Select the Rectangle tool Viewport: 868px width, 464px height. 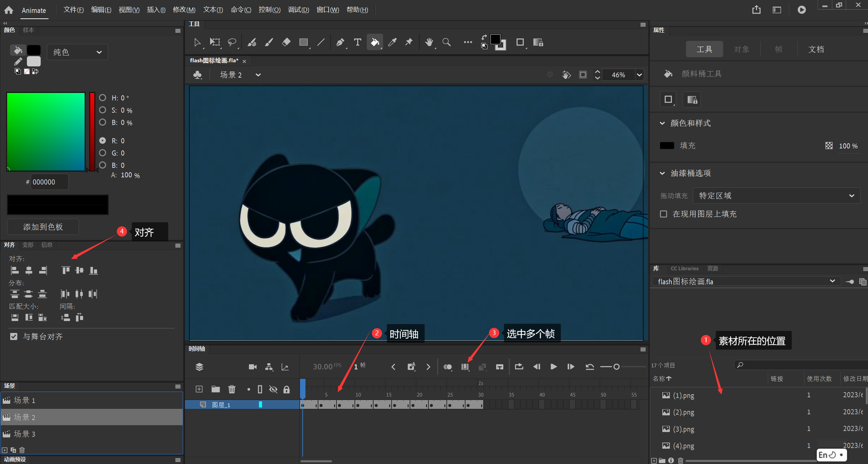[303, 42]
